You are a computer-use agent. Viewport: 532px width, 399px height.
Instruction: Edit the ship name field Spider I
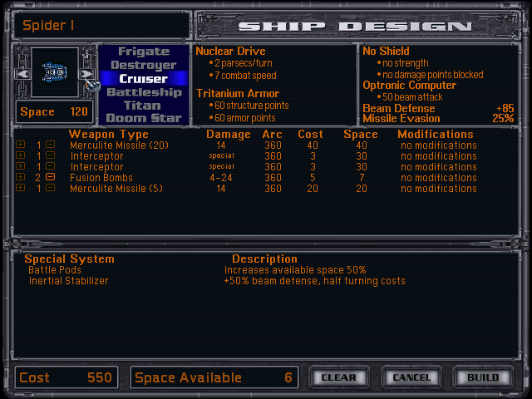pyautogui.click(x=100, y=25)
